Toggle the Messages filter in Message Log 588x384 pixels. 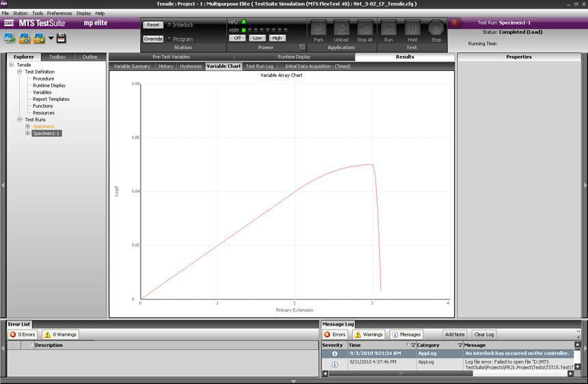coord(406,334)
